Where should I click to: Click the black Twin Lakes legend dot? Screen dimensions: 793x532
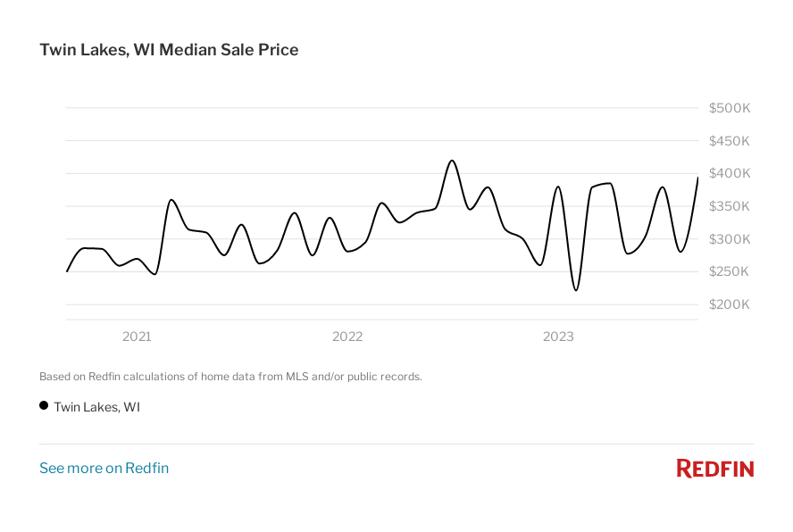click(44, 406)
